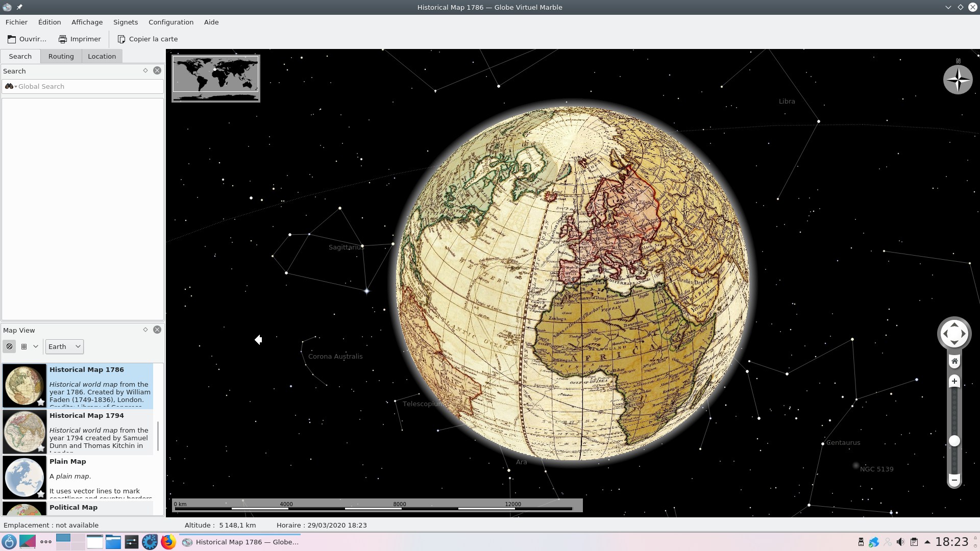Click the Horaire date-time in status bar

pyautogui.click(x=322, y=525)
